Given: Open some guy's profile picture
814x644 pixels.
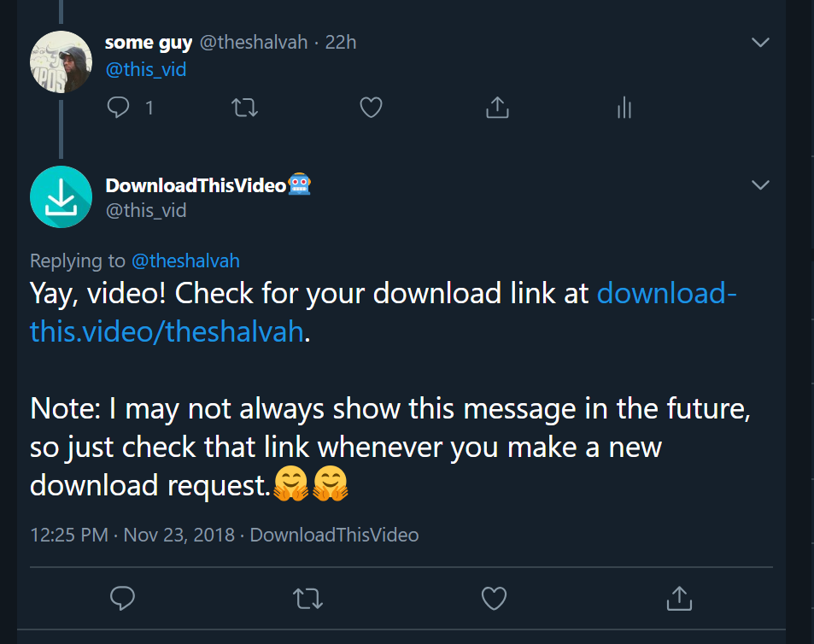Looking at the screenshot, I should point(61,61).
